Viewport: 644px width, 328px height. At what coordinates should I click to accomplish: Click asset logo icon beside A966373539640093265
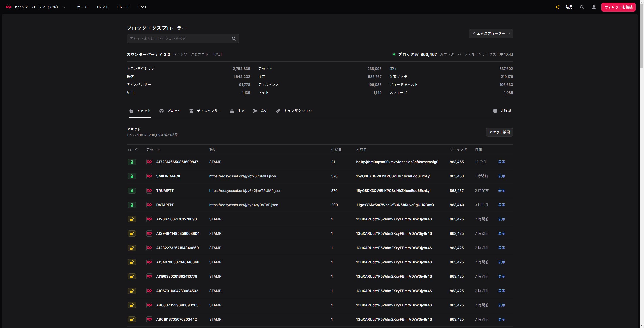(x=149, y=305)
